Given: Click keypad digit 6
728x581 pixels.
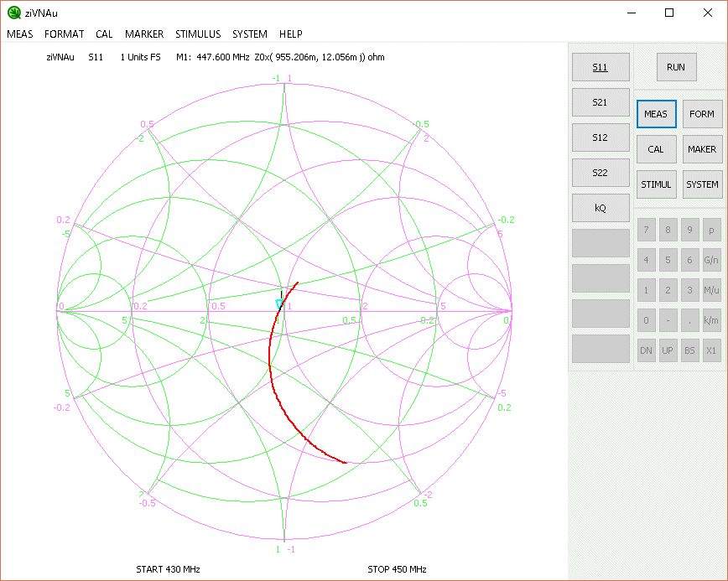Looking at the screenshot, I should point(690,260).
